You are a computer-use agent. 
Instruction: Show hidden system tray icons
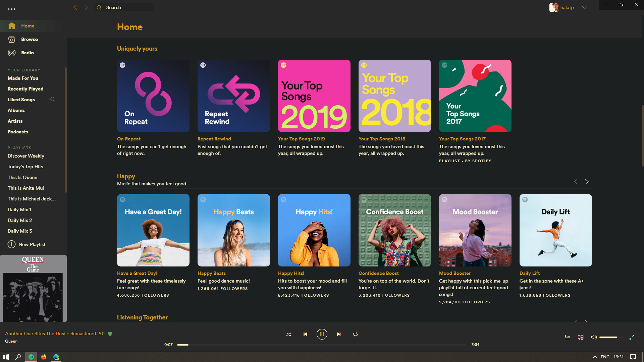click(x=595, y=357)
